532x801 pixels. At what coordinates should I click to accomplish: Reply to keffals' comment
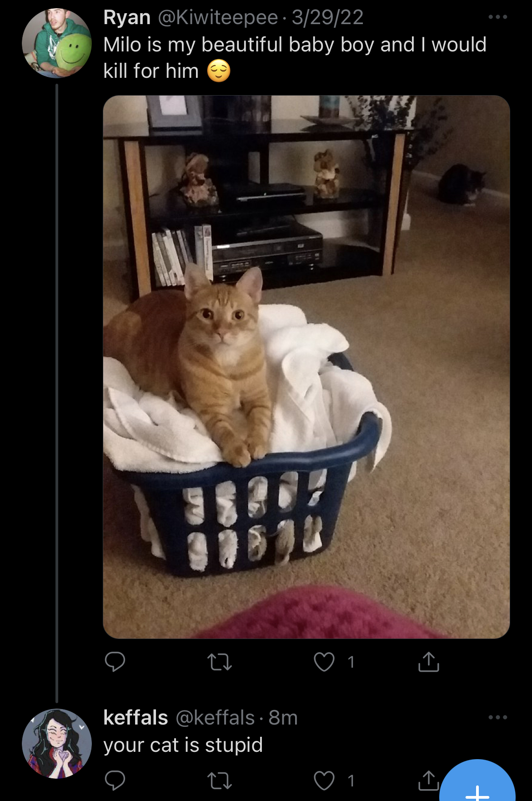click(x=115, y=781)
